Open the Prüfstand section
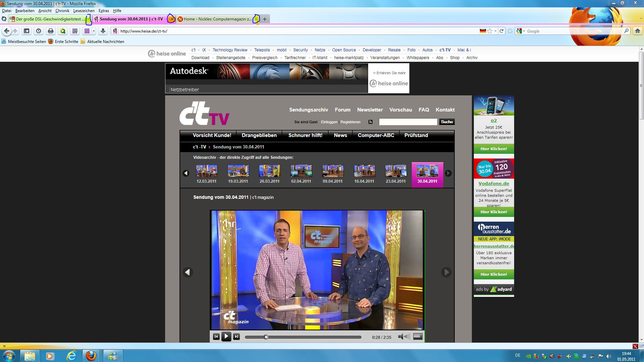The height and width of the screenshot is (362, 644). coord(416,135)
